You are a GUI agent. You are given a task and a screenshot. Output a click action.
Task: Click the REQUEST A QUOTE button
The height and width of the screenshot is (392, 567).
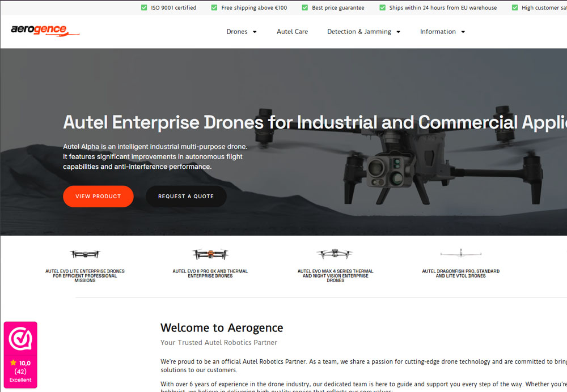tap(186, 196)
